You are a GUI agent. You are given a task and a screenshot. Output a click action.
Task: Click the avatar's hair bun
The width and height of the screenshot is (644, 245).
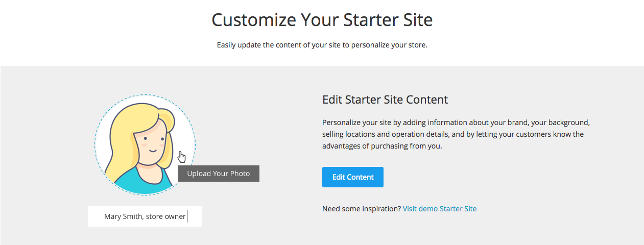tap(166, 120)
